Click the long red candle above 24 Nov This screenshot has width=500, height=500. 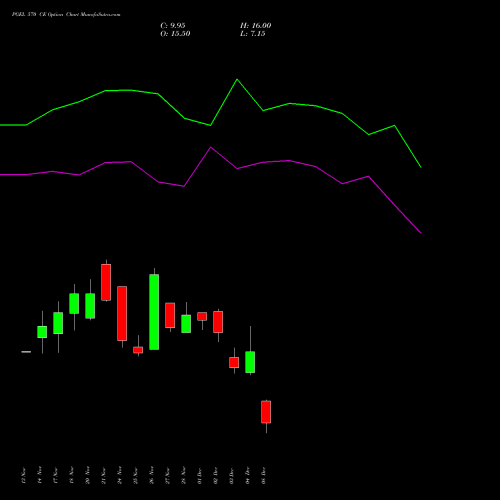(122, 313)
